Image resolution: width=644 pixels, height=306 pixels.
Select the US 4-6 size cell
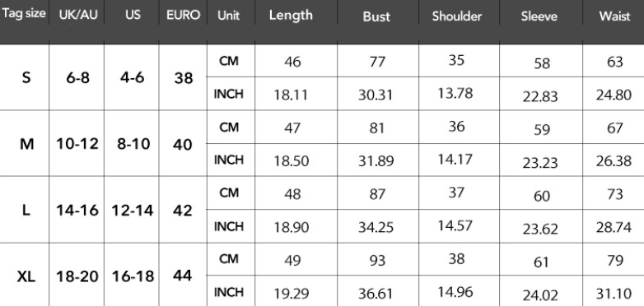(133, 77)
